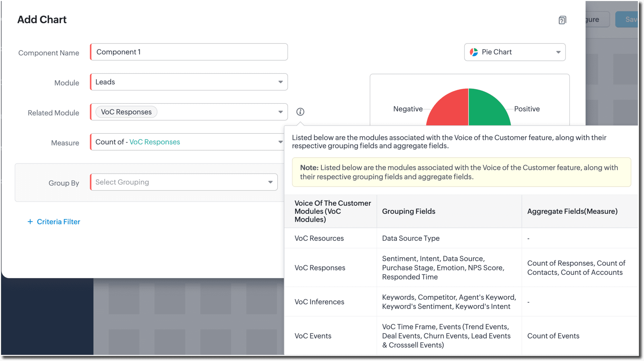Image resolution: width=644 pixels, height=361 pixels.
Task: Click the Grouping Fields column header
Action: tap(408, 211)
